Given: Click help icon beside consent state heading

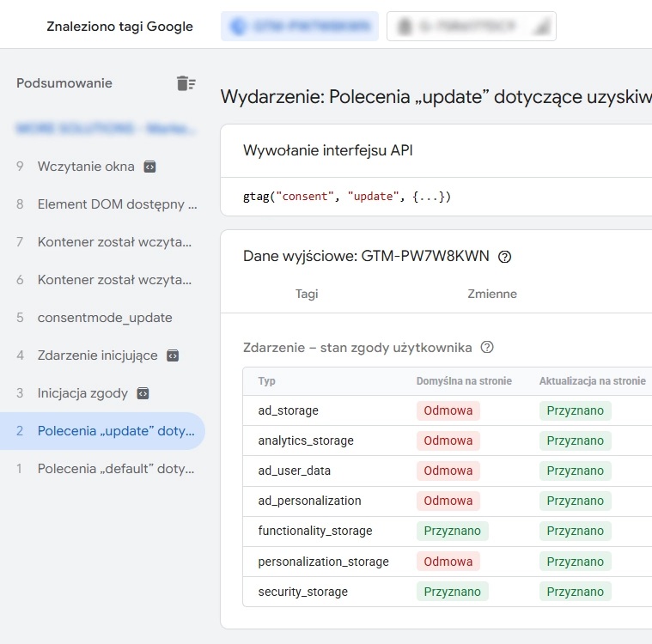Looking at the screenshot, I should click(x=487, y=348).
